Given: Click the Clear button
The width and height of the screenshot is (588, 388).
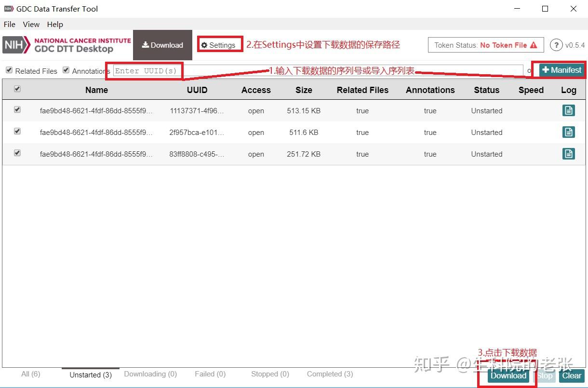Looking at the screenshot, I should (572, 376).
